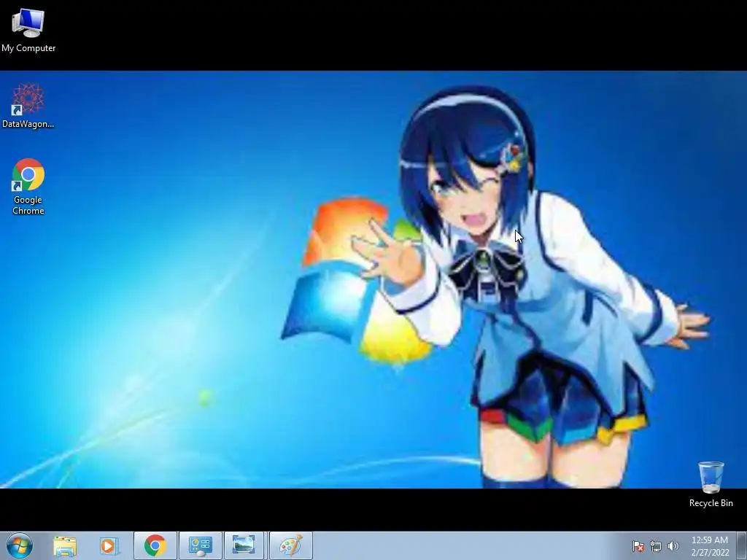The image size is (747, 560).
Task: Open the Windows Start menu orb
Action: 20,545
